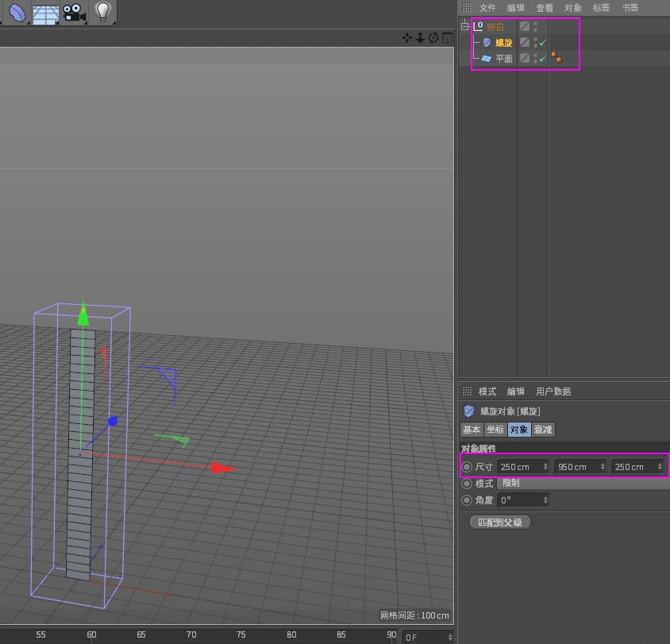Click the 平面 object icon in the Object Manager
The height and width of the screenshot is (644, 670).
click(x=487, y=58)
